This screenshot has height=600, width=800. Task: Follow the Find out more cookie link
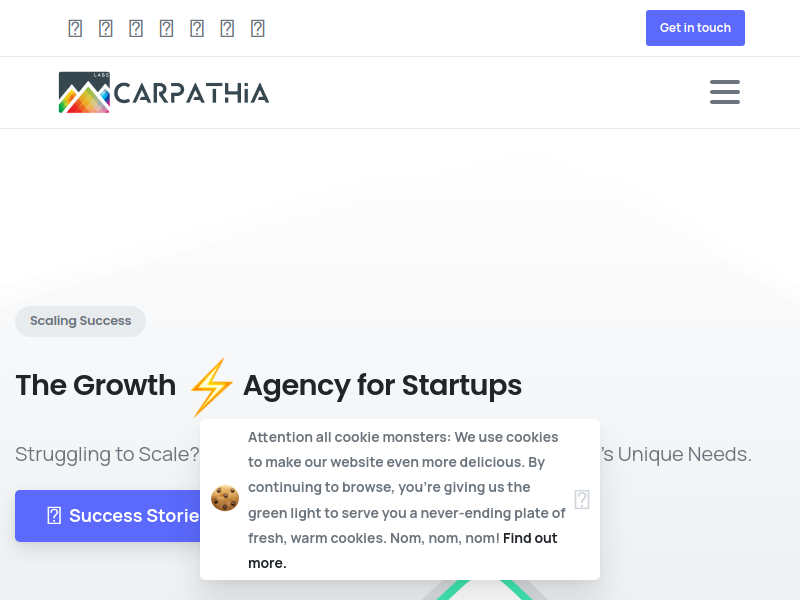(403, 551)
